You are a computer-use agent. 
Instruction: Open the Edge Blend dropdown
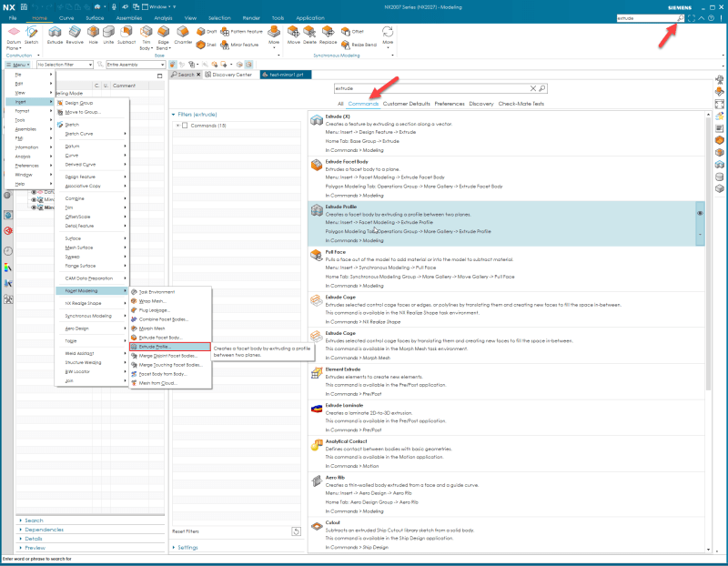164,45
